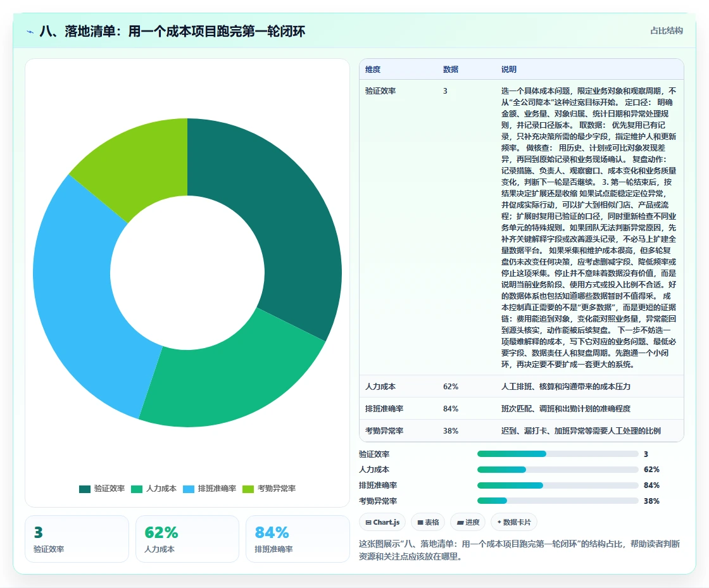This screenshot has height=588, width=709.
Task: Click the chart caption paragraph below tags
Action: click(520, 550)
